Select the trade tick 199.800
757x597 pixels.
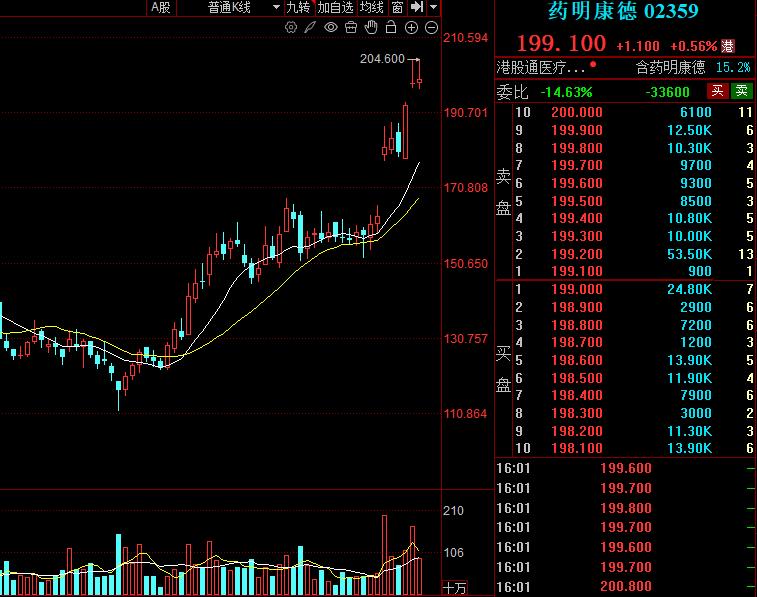tap(626, 508)
